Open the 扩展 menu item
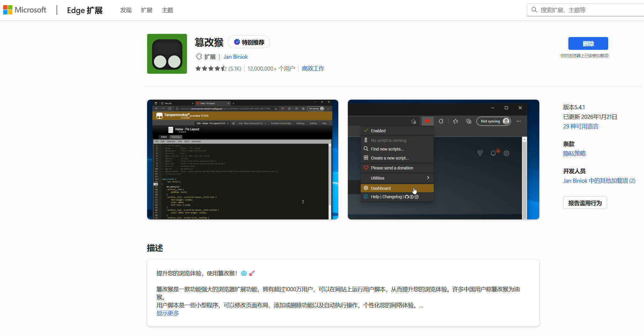Image resolution: width=644 pixels, height=336 pixels. pos(146,10)
